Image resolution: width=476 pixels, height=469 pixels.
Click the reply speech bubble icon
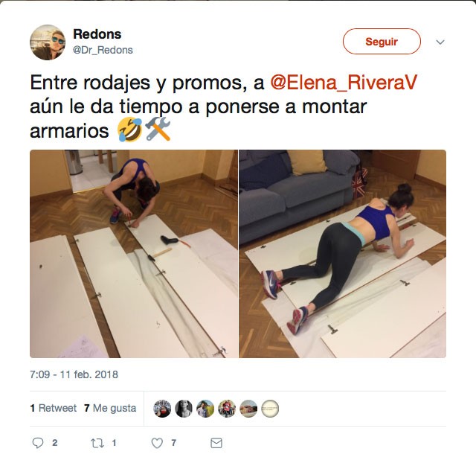coord(38,443)
